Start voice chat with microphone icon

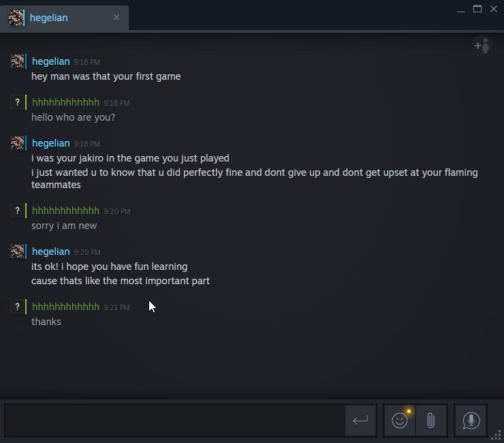(x=471, y=420)
